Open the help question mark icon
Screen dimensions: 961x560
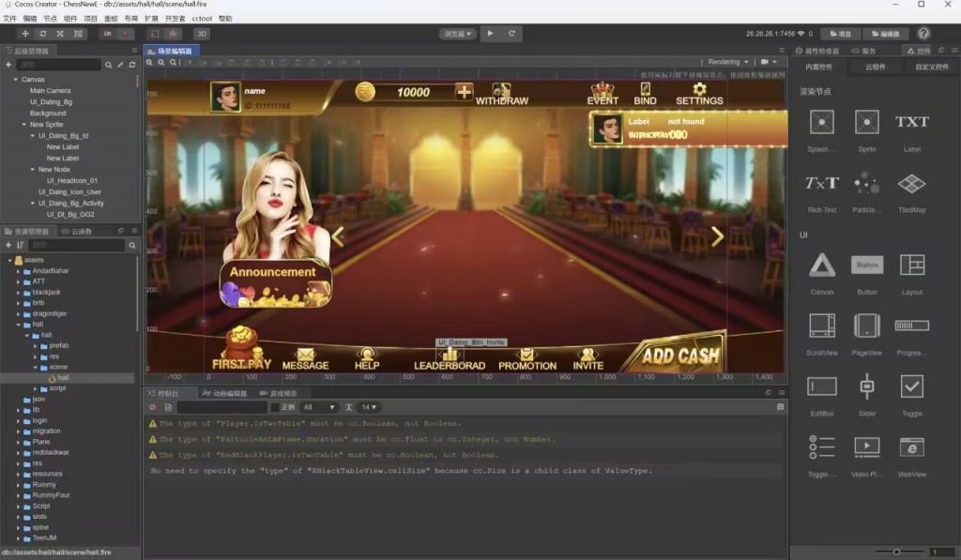(923, 34)
